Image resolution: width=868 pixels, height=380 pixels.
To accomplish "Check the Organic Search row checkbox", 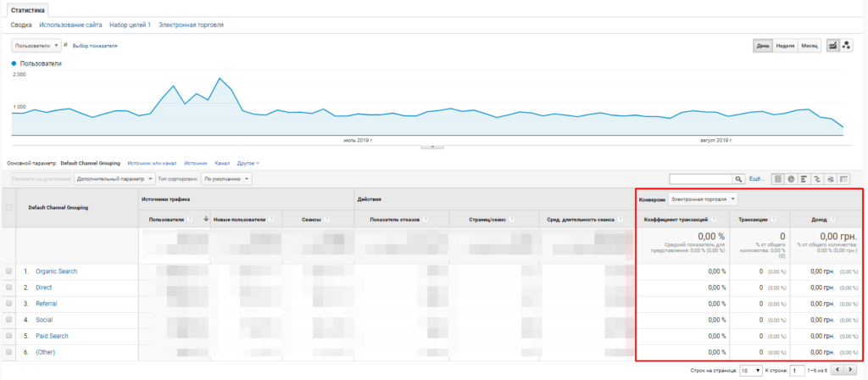I will [9, 271].
